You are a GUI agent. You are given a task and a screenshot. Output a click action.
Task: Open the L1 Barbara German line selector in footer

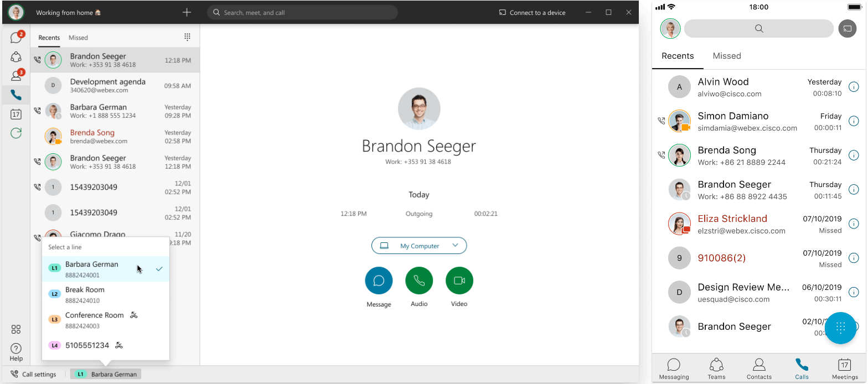(x=106, y=375)
